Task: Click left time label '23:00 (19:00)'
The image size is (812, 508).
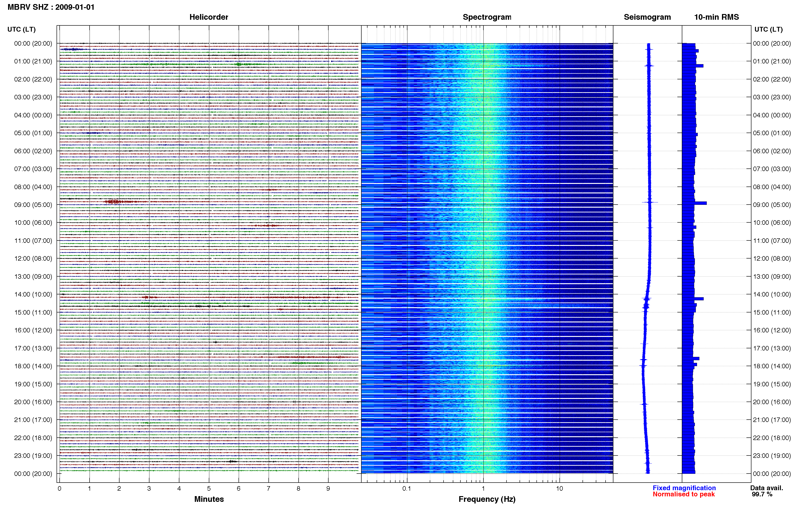Action: click(33, 455)
